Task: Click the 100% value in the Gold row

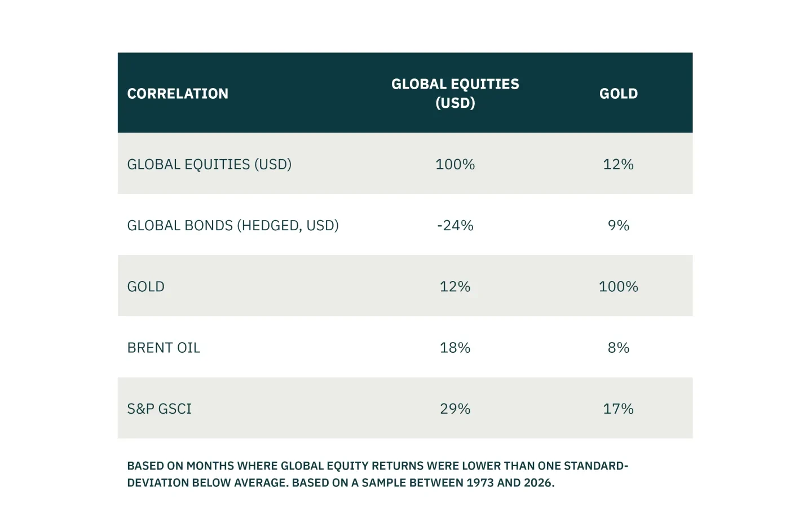Action: (x=619, y=287)
